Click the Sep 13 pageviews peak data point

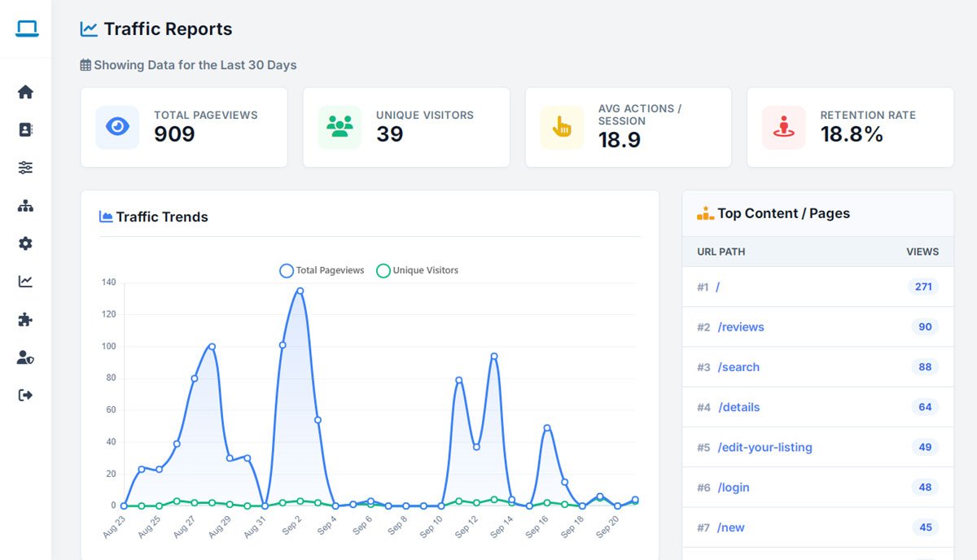[494, 356]
